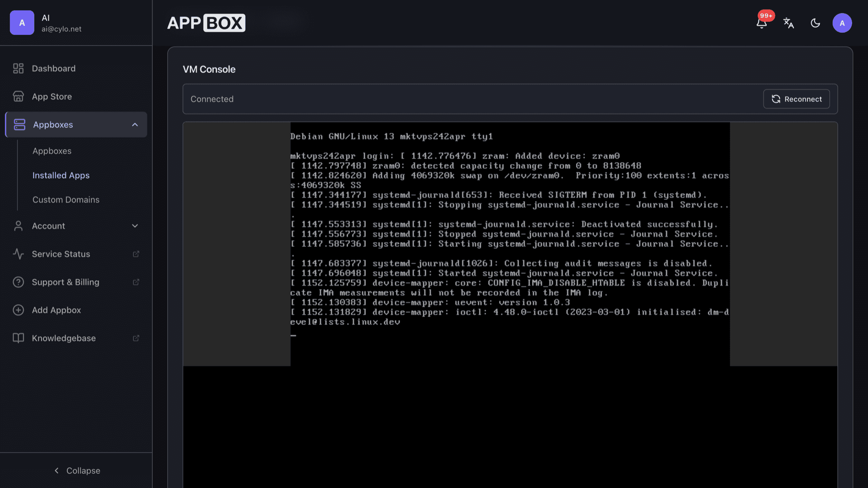
Task: Click the ai@cylo.net email text
Action: tap(61, 29)
